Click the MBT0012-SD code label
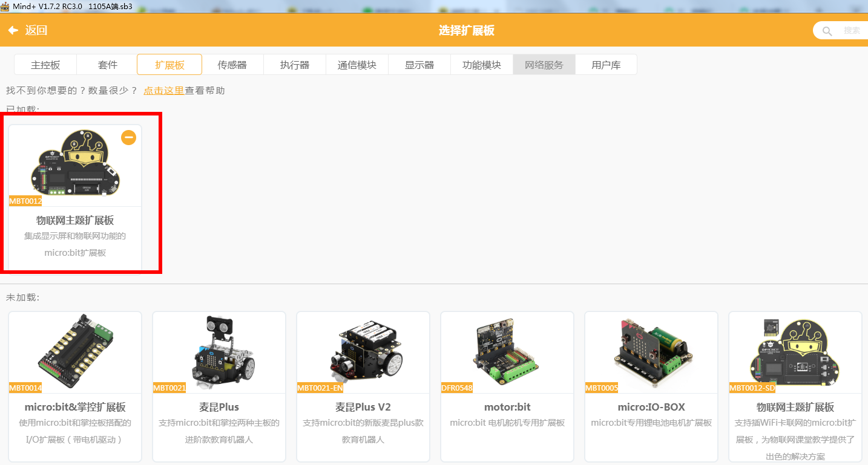The height and width of the screenshot is (465, 868). coord(752,388)
